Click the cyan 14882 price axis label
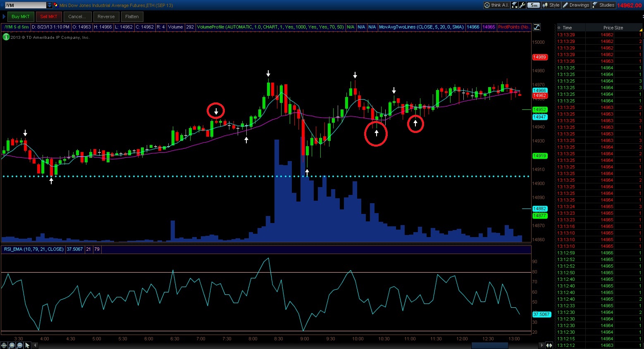 tap(540, 209)
